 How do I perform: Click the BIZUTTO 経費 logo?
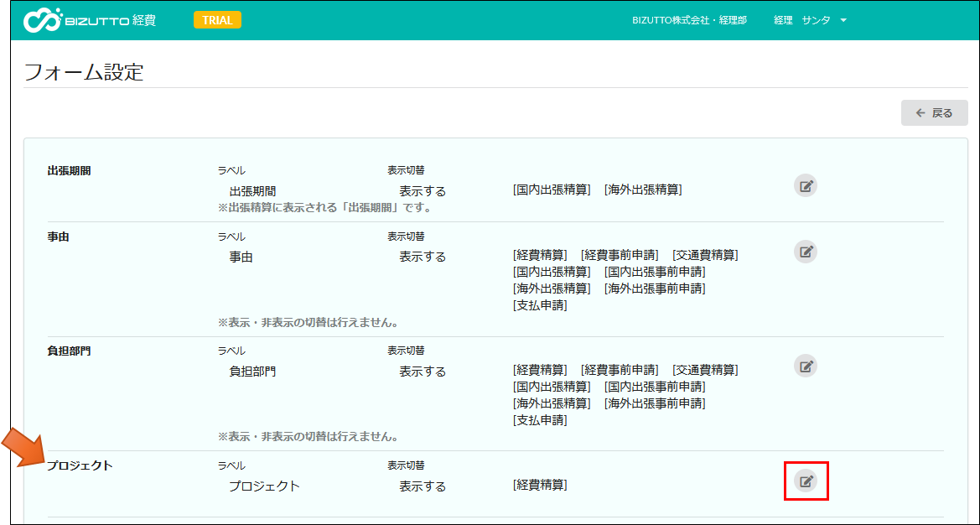tap(90, 20)
